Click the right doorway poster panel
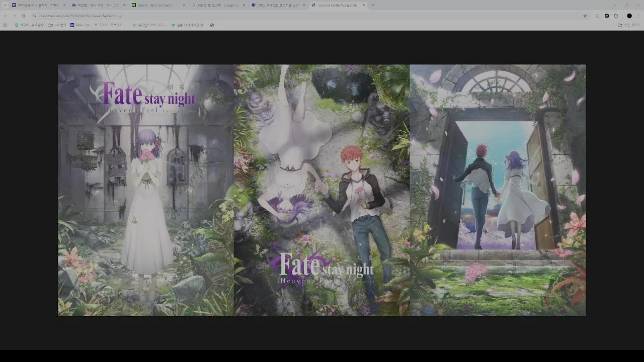 tap(498, 190)
